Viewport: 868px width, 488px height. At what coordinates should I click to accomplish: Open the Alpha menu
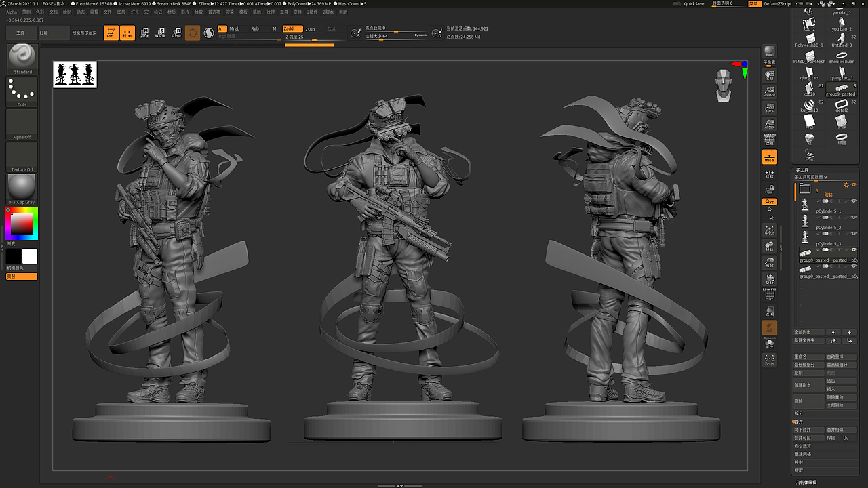click(12, 12)
